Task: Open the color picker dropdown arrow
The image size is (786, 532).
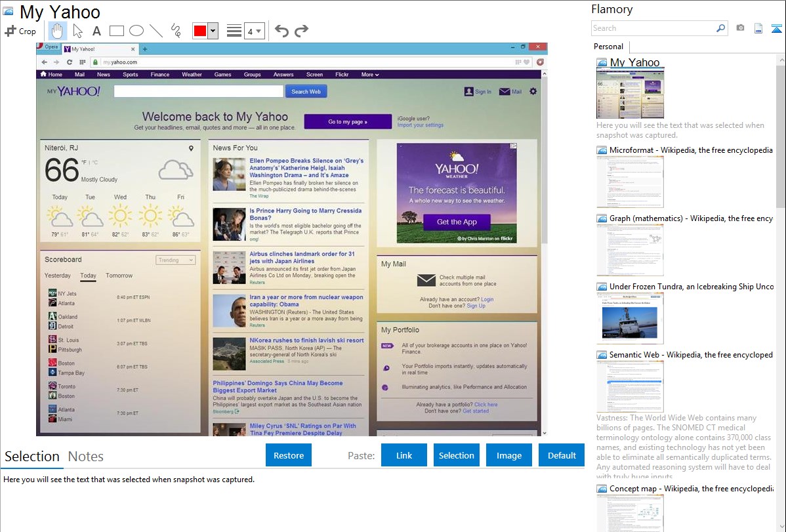Action: pyautogui.click(x=213, y=31)
